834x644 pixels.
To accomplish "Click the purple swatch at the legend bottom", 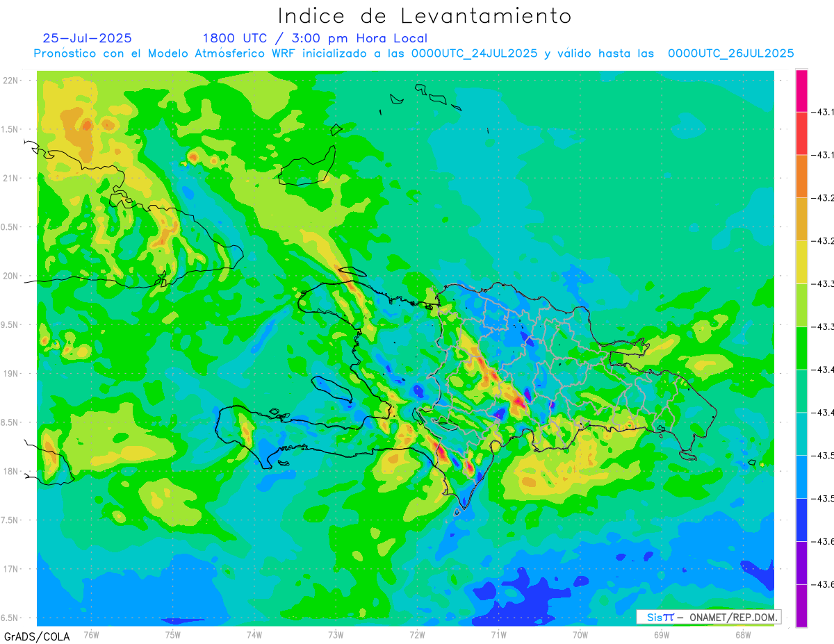I will click(x=801, y=606).
